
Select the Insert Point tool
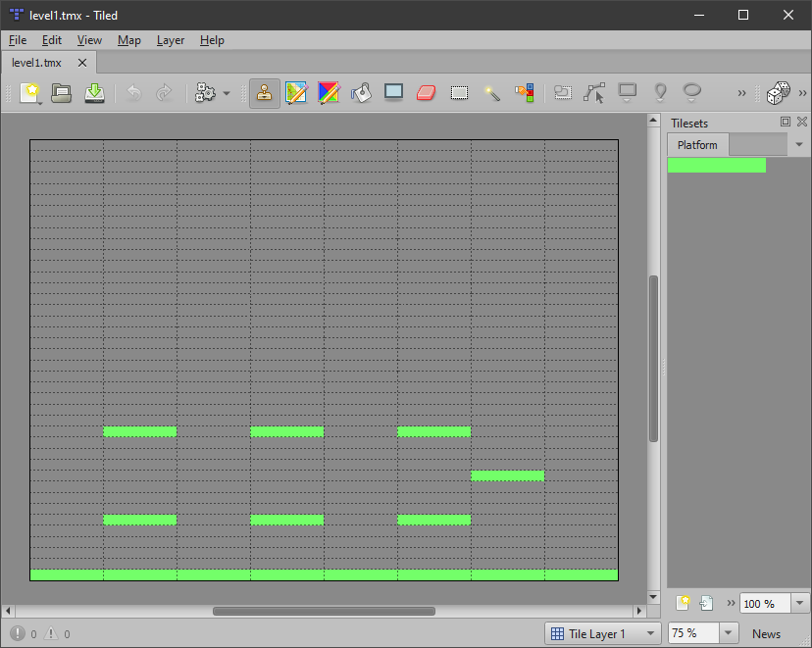pos(660,93)
